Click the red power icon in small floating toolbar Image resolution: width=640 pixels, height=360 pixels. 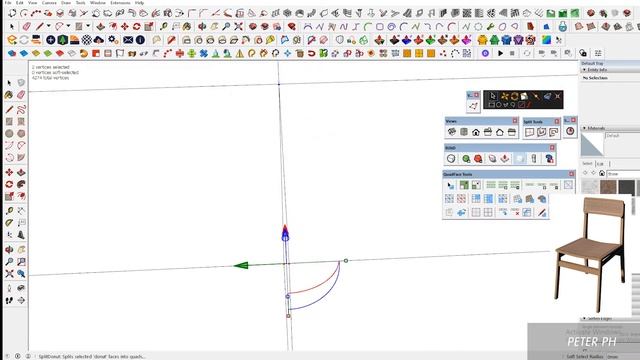[570, 131]
